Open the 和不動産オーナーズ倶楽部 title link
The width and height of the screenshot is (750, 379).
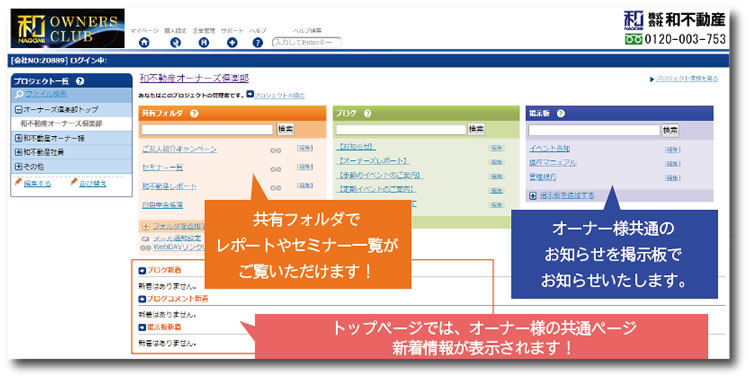[x=194, y=78]
